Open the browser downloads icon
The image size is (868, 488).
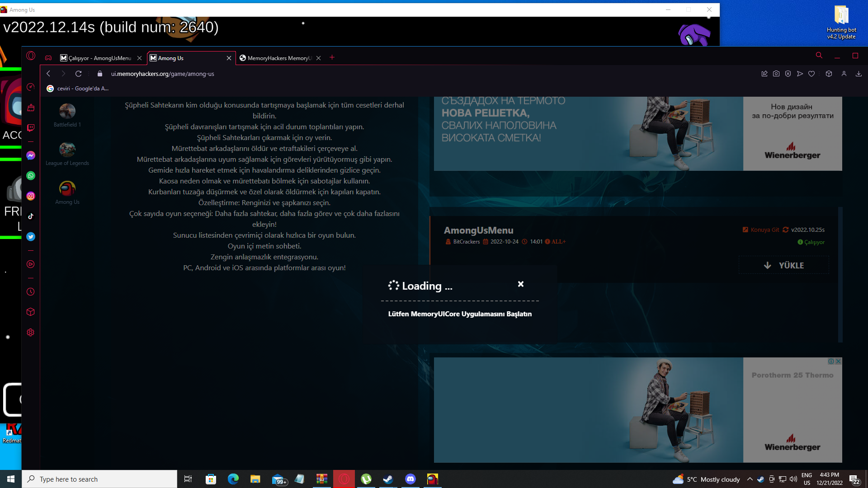pos(859,74)
